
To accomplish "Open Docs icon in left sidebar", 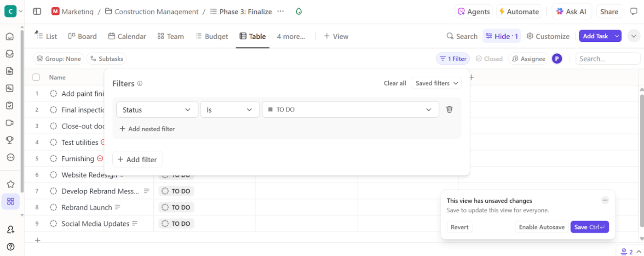I will pyautogui.click(x=10, y=71).
